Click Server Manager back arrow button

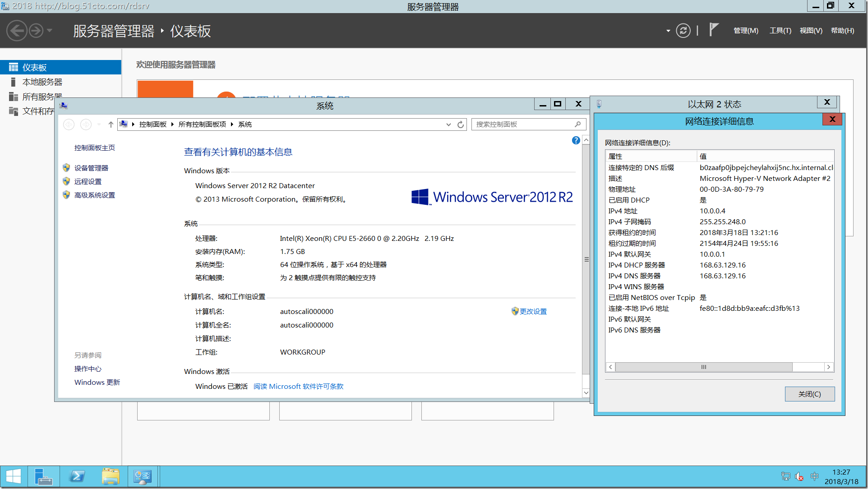[x=17, y=31]
